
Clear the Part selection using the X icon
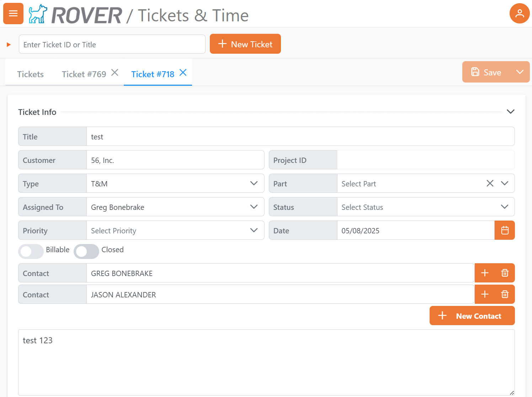click(x=490, y=183)
